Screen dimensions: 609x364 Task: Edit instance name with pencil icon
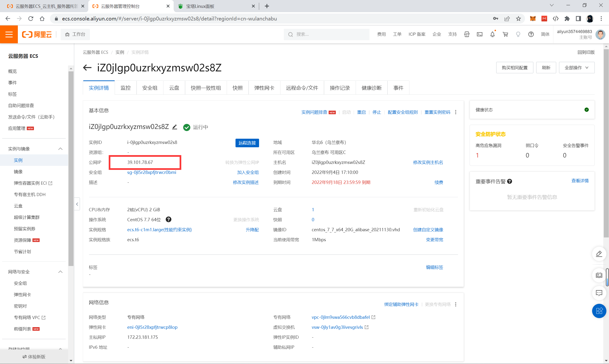[175, 127]
